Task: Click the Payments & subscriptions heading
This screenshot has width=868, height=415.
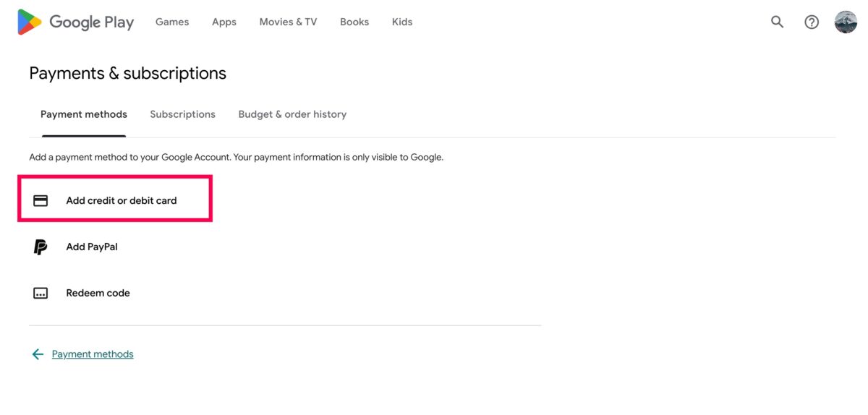Action: 127,73
